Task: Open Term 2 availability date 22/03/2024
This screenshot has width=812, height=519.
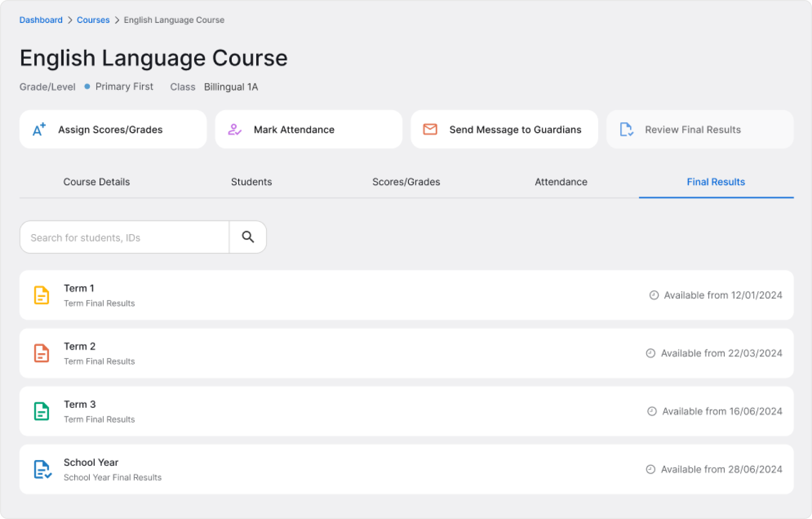Action: tap(721, 353)
